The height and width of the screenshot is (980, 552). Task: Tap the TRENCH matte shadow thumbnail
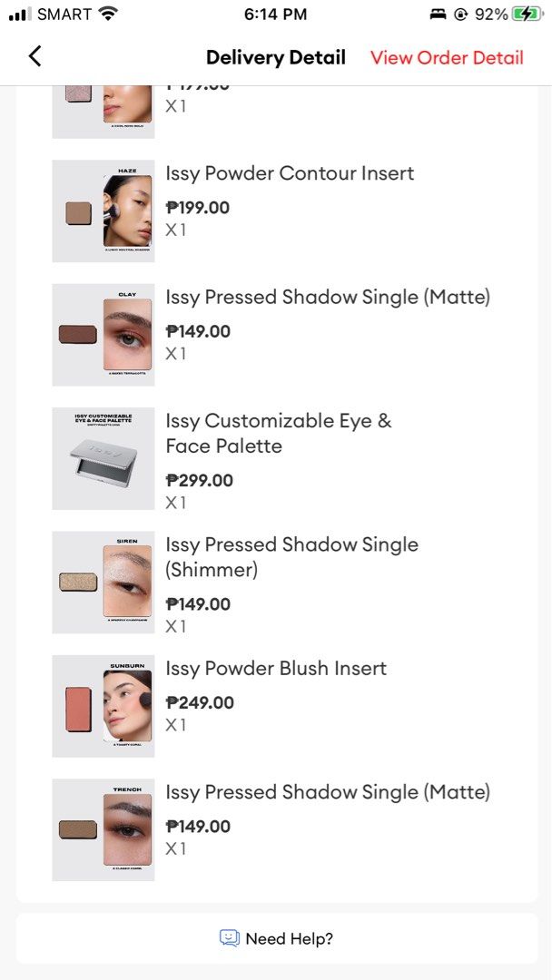click(103, 829)
